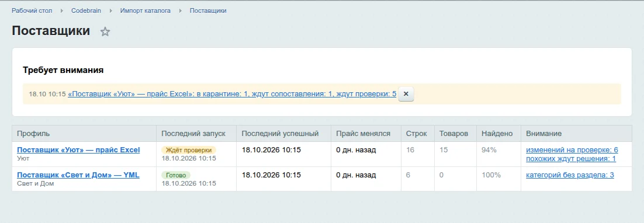The height and width of the screenshot is (223, 644).
Task: Add Поставщики page to favorites star
Action: tap(105, 32)
